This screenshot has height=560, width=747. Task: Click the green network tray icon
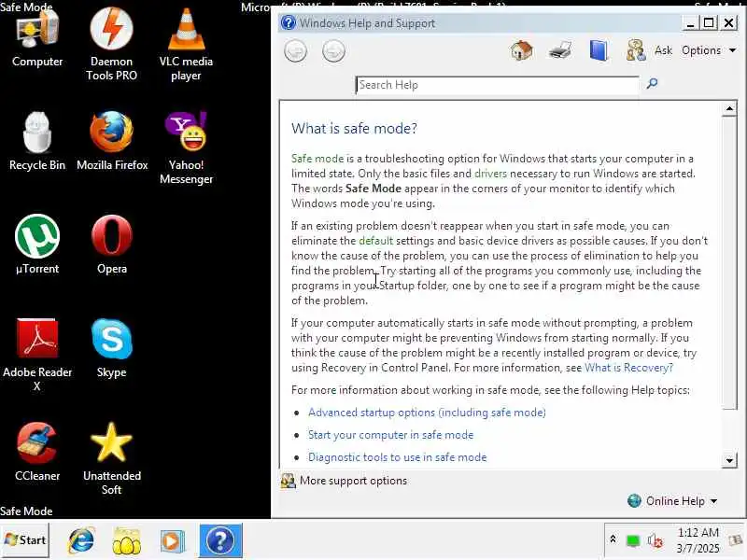click(633, 540)
